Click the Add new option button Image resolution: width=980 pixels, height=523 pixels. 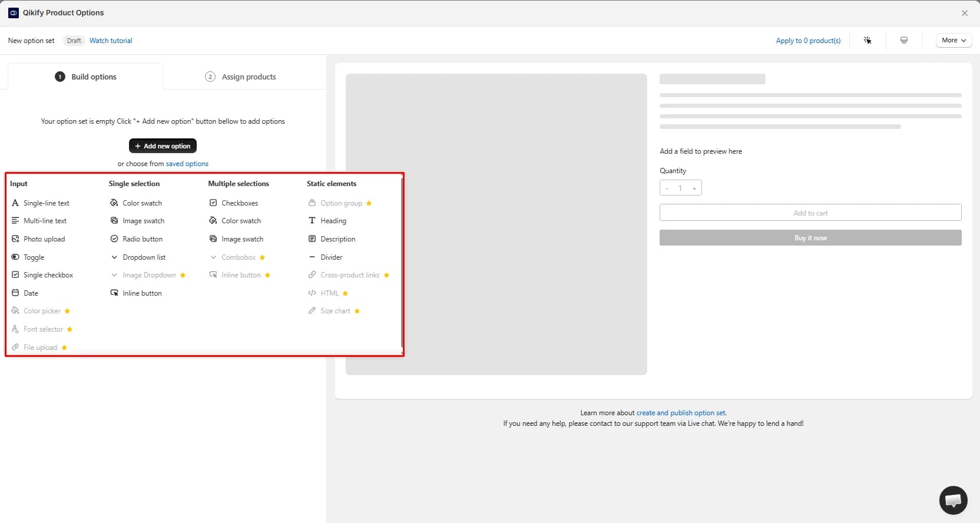[163, 146]
